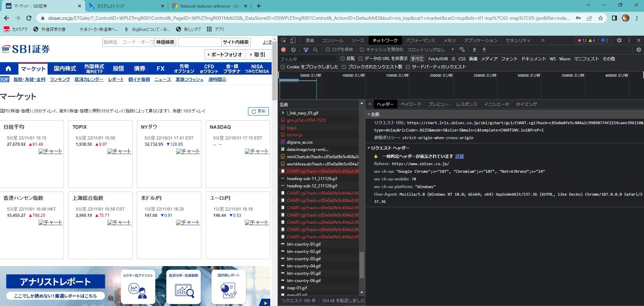Click the export HAR download arrow
This screenshot has width=644, height=306.
(x=484, y=50)
